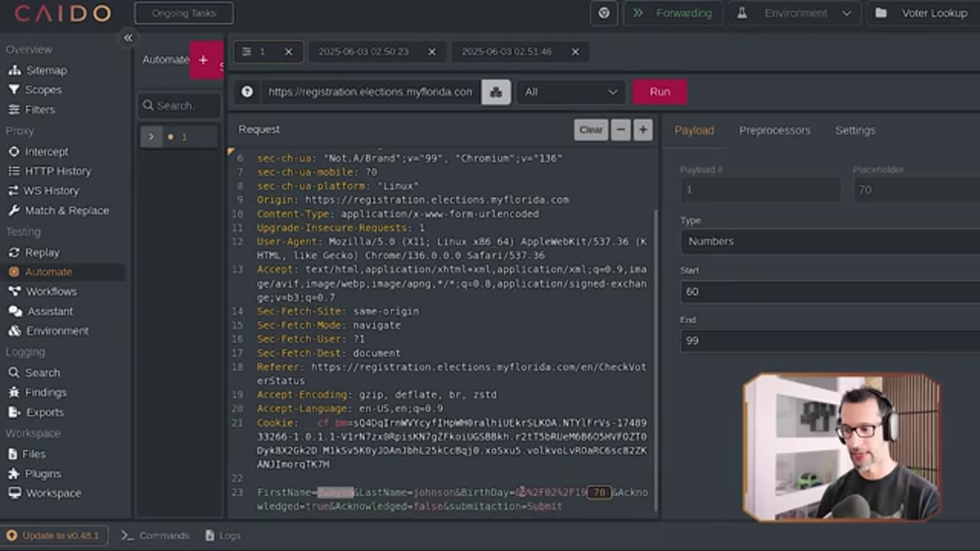Open the Voter Lookup project selector
Viewport: 980px width, 551px height.
pyautogui.click(x=923, y=13)
